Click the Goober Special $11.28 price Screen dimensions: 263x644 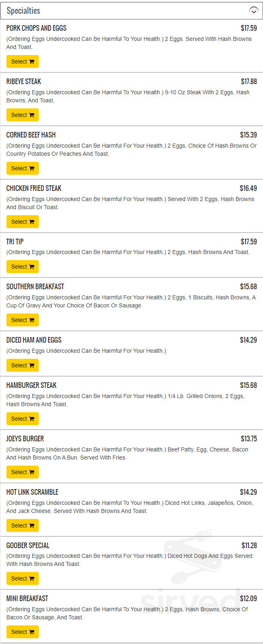(x=249, y=545)
